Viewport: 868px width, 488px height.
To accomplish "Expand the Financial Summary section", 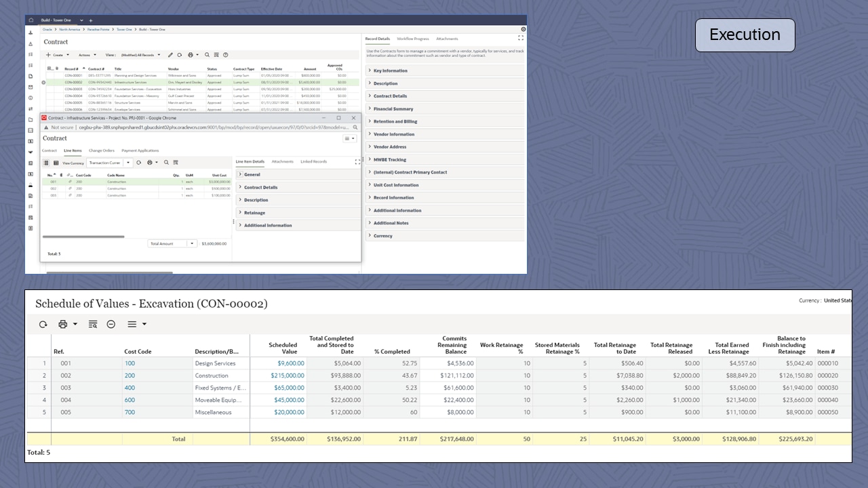I will [394, 108].
